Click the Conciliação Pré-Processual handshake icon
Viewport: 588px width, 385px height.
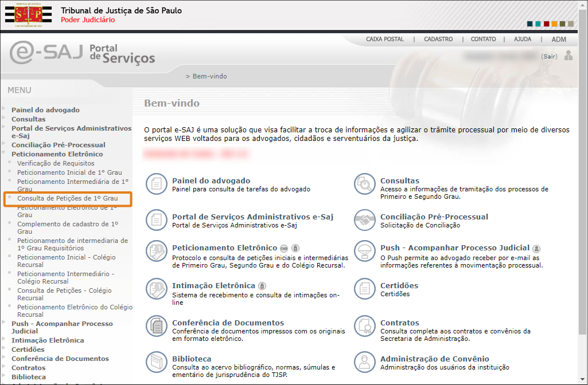[364, 220]
